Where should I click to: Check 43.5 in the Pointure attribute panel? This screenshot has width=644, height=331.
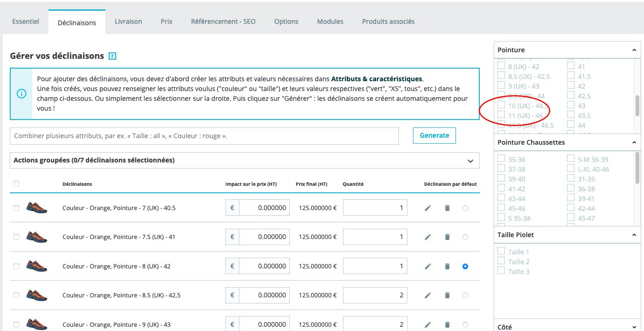pos(571,115)
